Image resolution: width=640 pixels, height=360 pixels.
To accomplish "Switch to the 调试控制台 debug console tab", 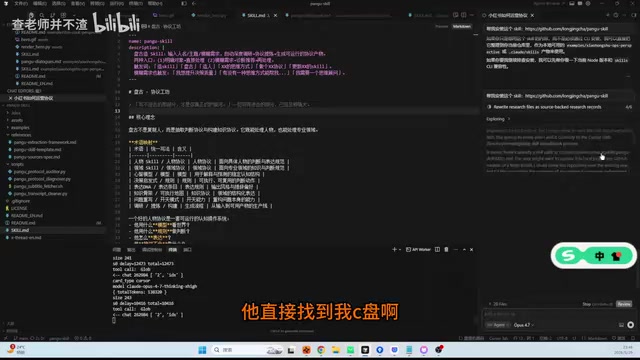I will (152, 249).
